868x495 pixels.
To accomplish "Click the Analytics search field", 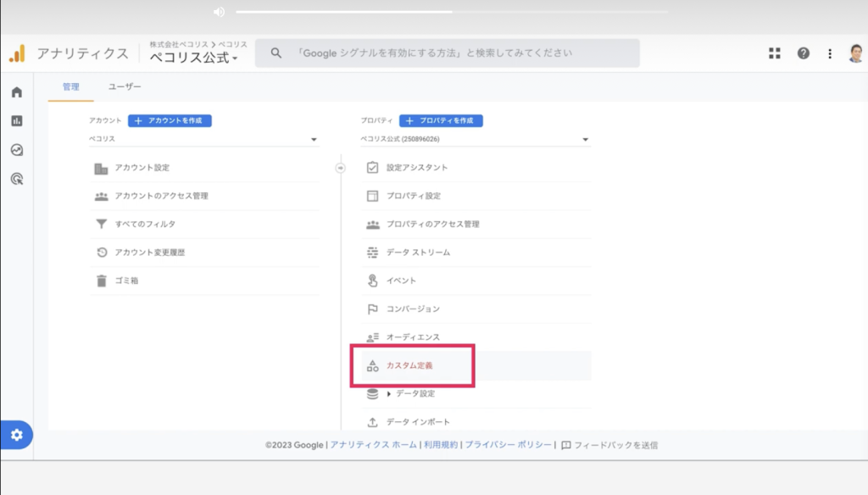I will [448, 53].
